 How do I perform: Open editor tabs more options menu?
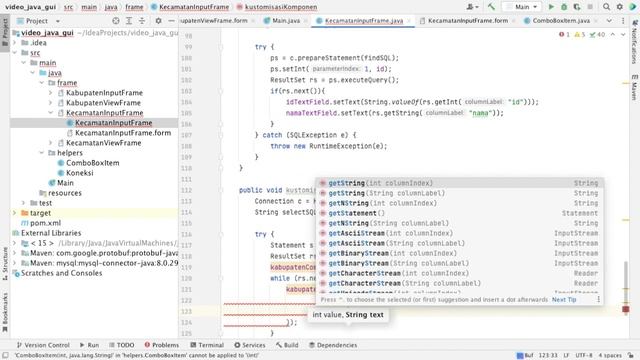(623, 21)
